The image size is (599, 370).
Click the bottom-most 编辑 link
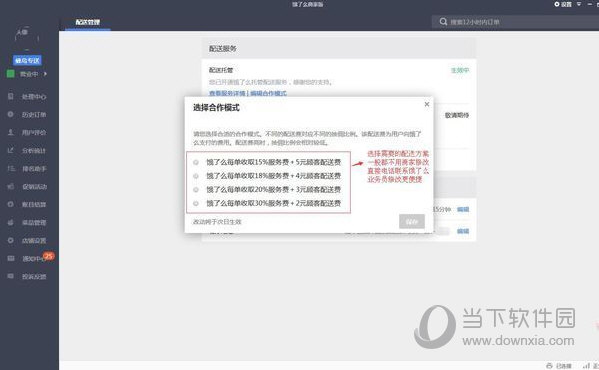tap(463, 231)
